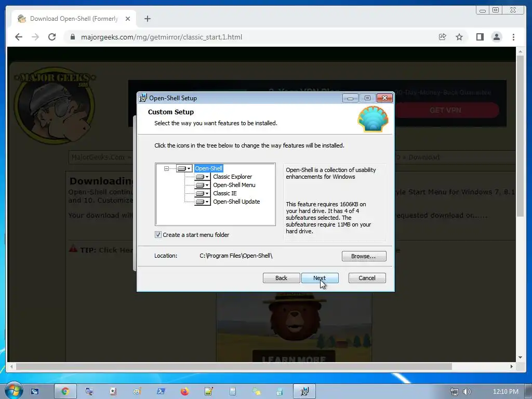Click the Next button in Open-Shell Setup

click(x=320, y=278)
